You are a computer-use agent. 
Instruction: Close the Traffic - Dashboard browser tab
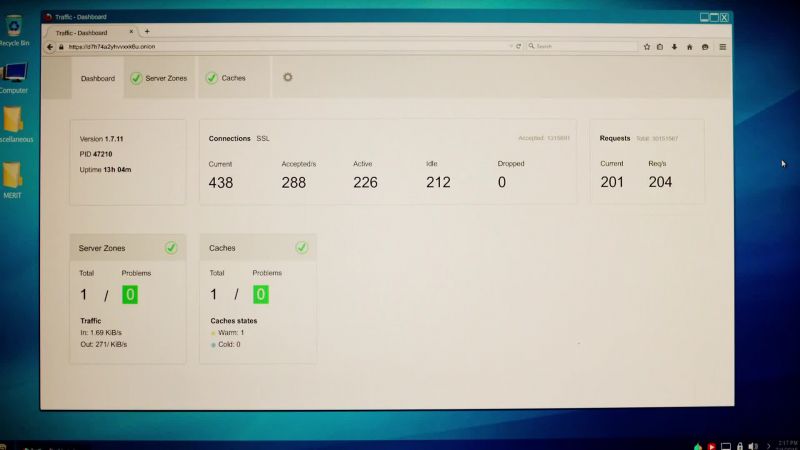pos(131,32)
